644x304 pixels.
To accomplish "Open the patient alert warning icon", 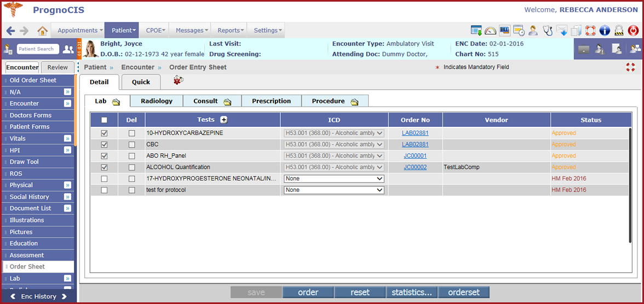I will coord(600,49).
